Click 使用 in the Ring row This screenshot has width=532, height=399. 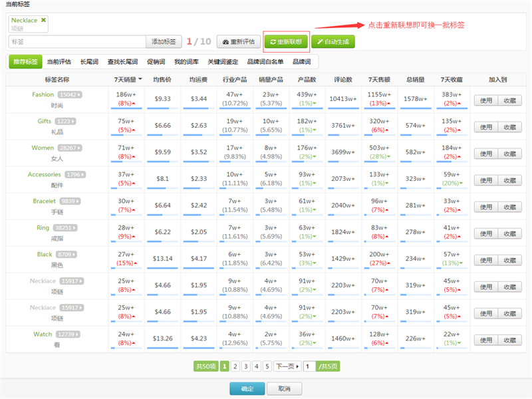pos(486,234)
